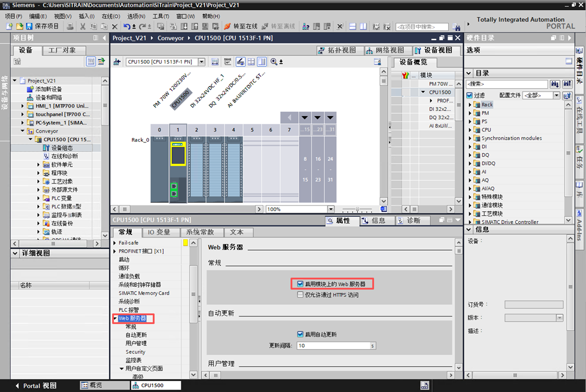Click the zoom slider in device view

pyautogui.click(x=358, y=209)
